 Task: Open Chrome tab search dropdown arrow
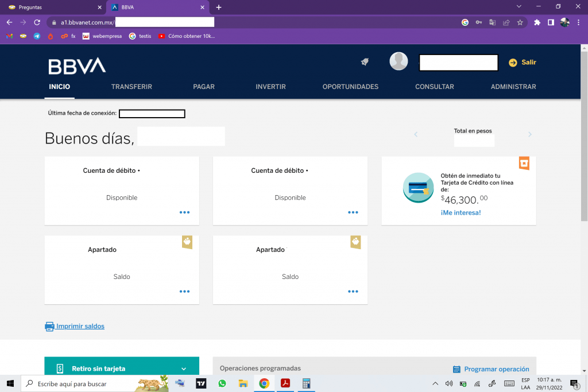pyautogui.click(x=519, y=6)
